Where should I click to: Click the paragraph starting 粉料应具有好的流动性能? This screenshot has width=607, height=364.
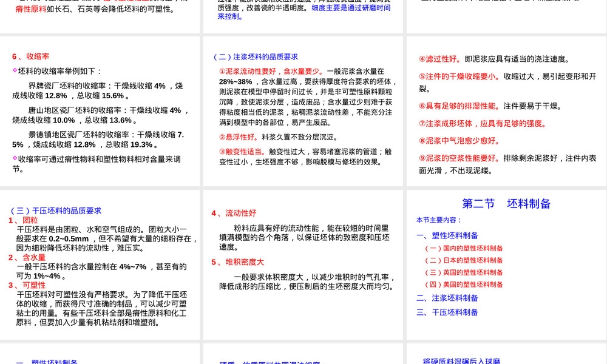point(304,237)
